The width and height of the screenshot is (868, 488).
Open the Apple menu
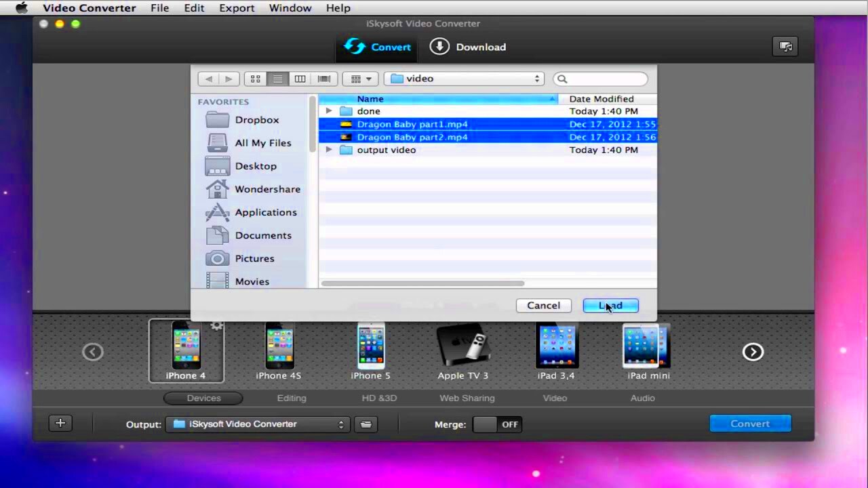[22, 8]
